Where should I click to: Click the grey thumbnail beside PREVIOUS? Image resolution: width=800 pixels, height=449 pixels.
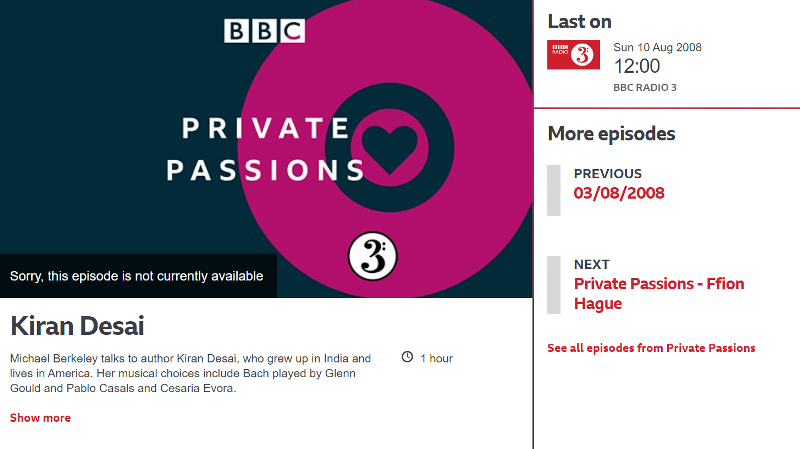pos(554,190)
